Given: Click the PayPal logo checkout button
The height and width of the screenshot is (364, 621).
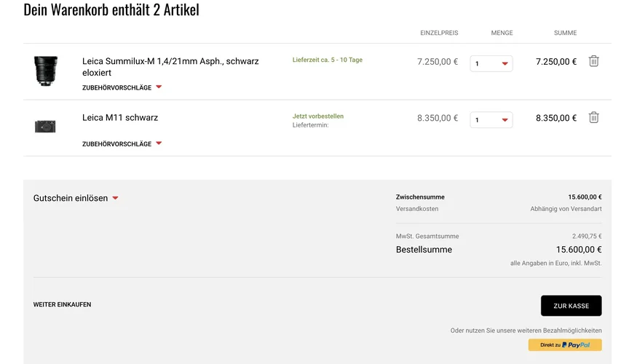Looking at the screenshot, I should click(565, 345).
